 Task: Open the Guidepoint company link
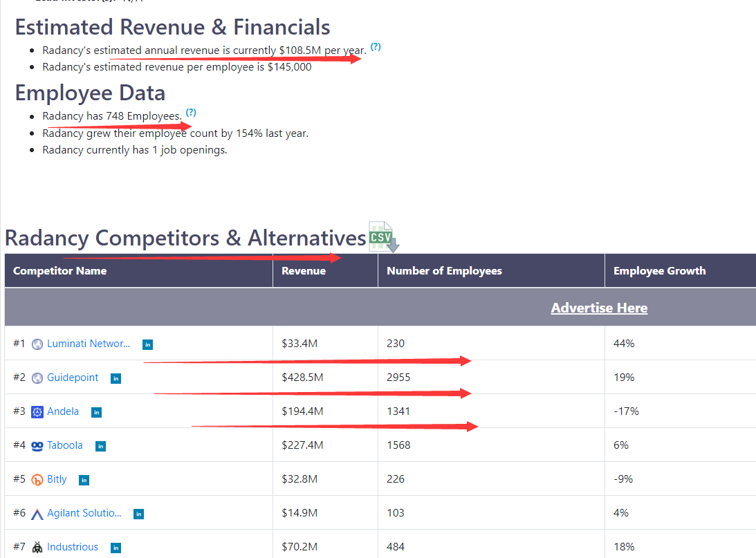tap(73, 378)
